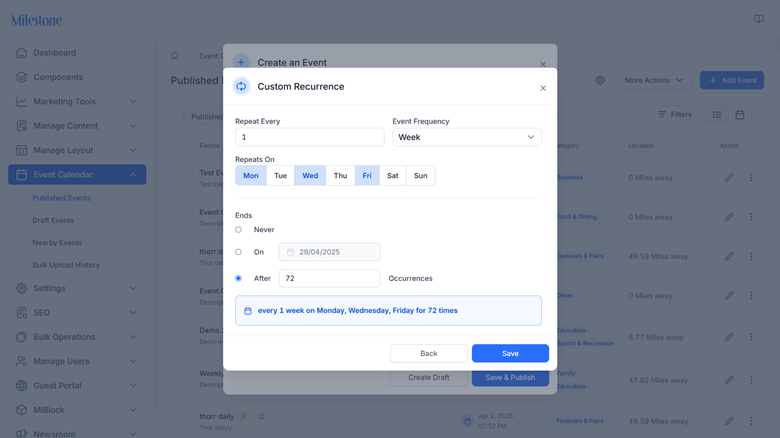Screen dimensions: 780x438
Task: Expand the Manage Users menu
Action: 77,361
